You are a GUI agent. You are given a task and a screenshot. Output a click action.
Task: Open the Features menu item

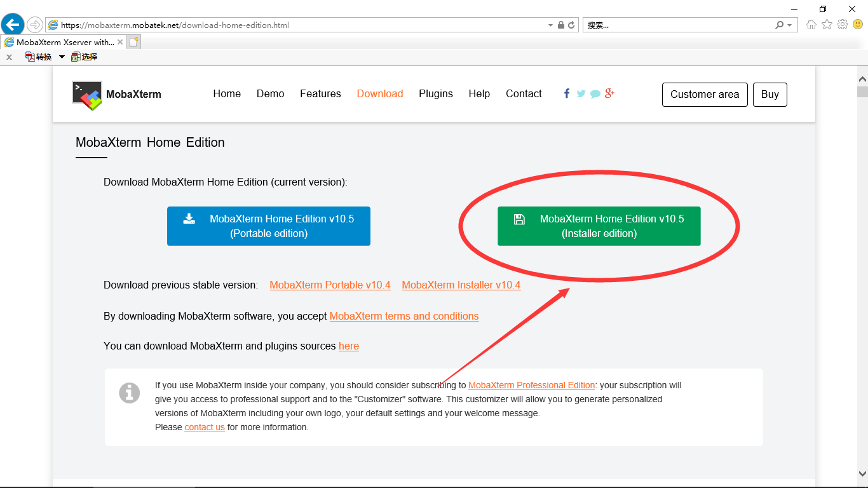(320, 93)
